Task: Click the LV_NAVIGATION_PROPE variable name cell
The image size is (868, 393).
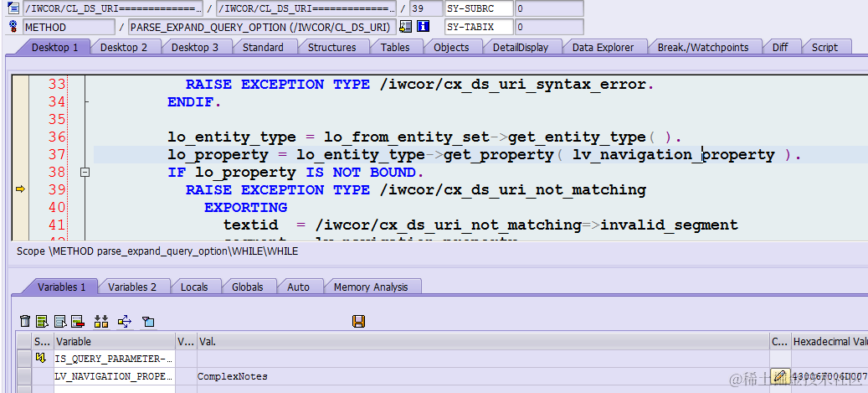Action: [x=115, y=376]
